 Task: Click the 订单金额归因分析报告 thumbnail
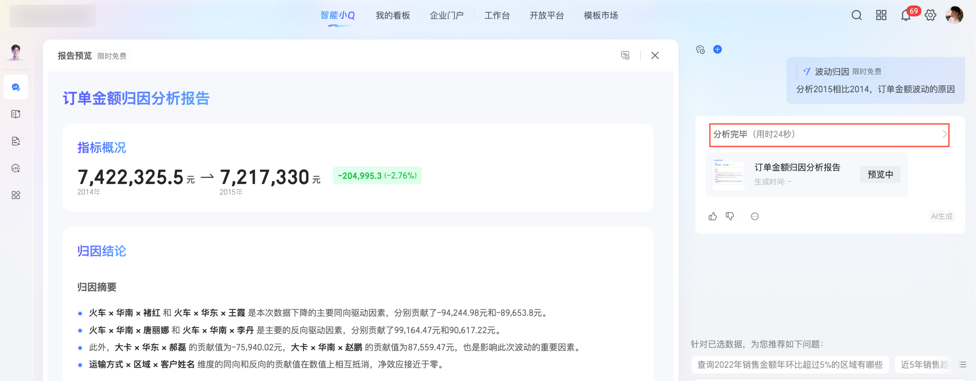pyautogui.click(x=728, y=174)
